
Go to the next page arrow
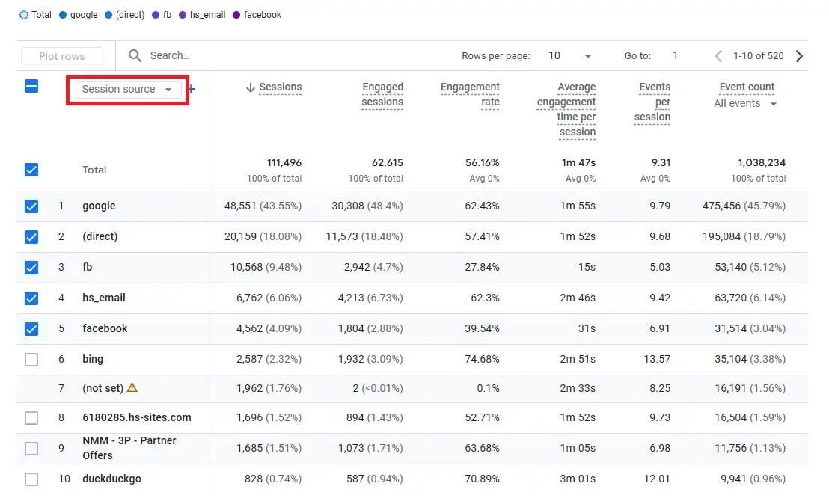click(799, 56)
